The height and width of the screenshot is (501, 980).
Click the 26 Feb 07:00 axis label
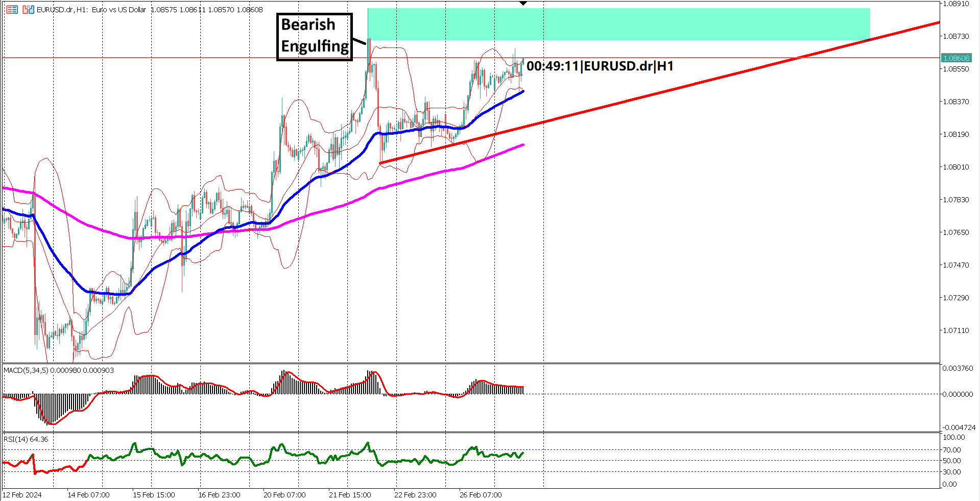click(481, 494)
